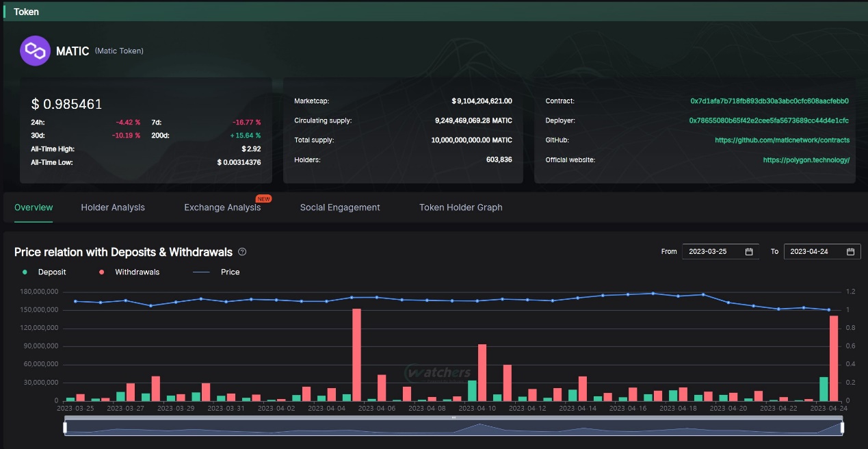Open the To date picker 2023-04-24
868x449 pixels.
814,252
